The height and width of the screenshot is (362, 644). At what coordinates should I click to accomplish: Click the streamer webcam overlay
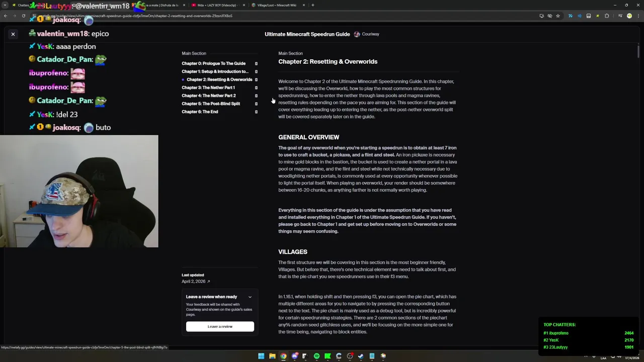[x=79, y=191]
